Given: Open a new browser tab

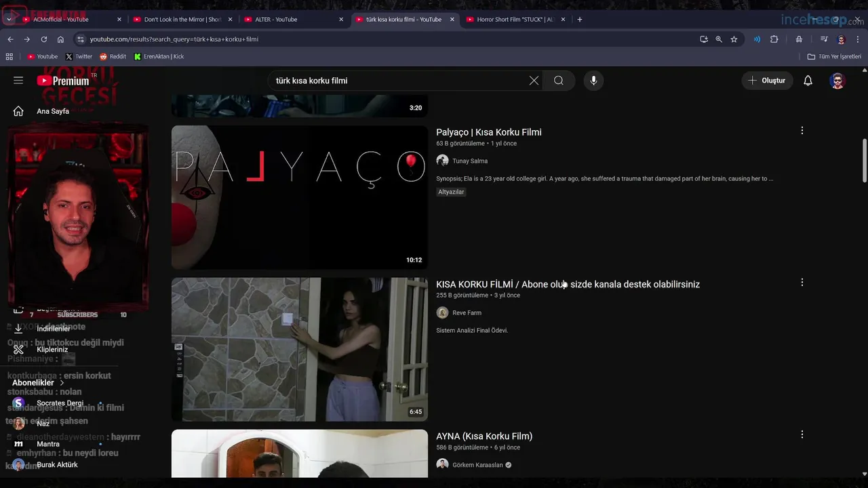Looking at the screenshot, I should coord(579,20).
